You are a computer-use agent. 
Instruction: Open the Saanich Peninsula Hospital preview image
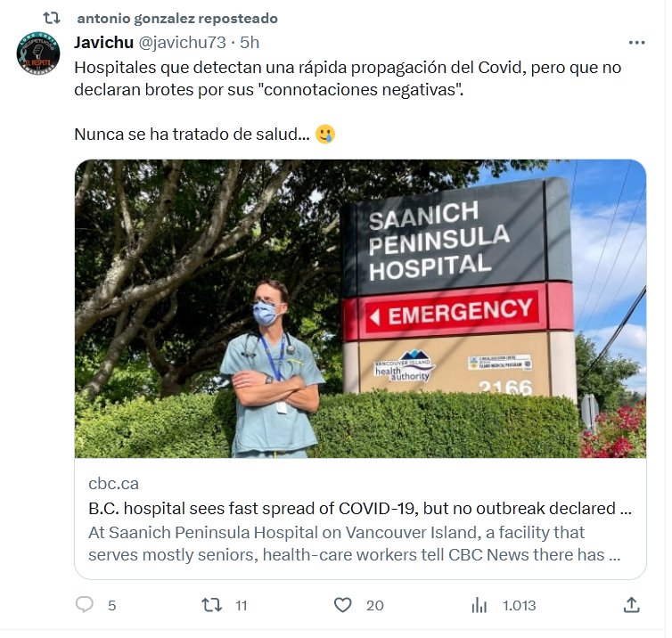360,308
